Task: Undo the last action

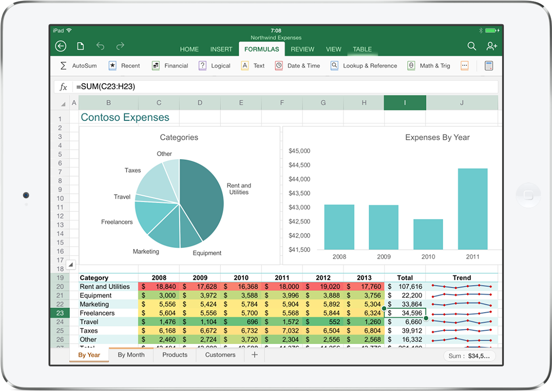Action: pos(100,46)
